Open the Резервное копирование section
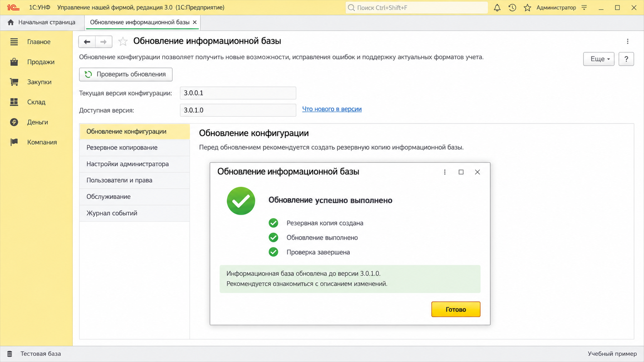644x362 pixels. click(x=134, y=148)
